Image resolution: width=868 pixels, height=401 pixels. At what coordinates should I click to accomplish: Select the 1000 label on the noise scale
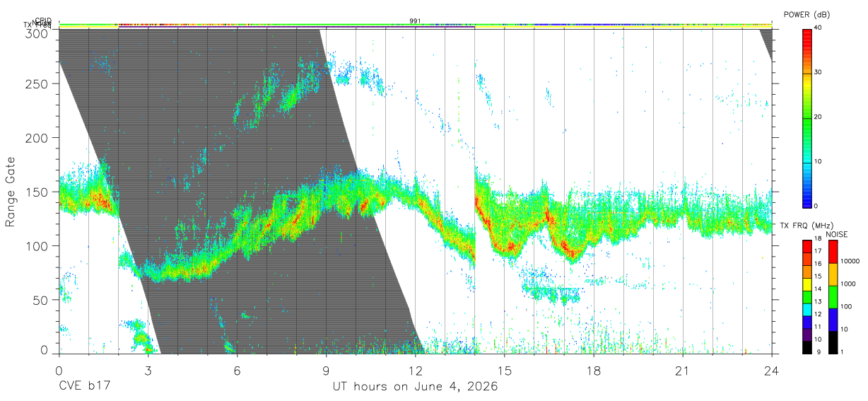[x=848, y=284]
